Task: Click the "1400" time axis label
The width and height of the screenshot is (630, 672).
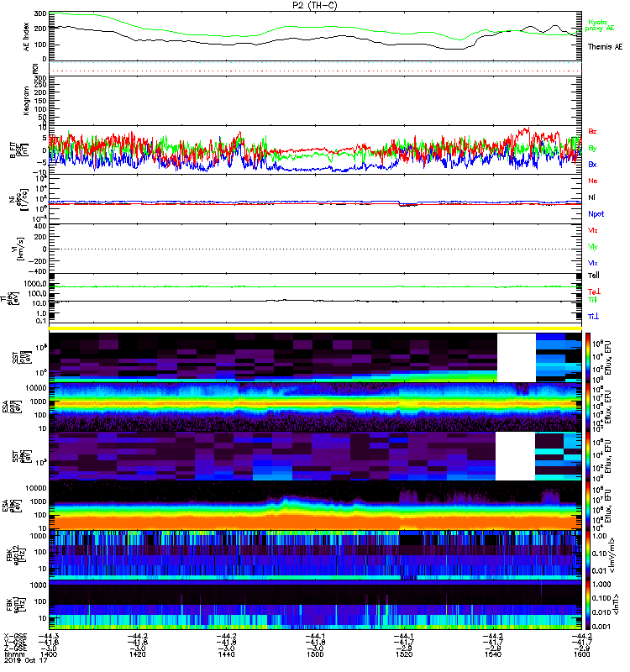Action: [48, 654]
